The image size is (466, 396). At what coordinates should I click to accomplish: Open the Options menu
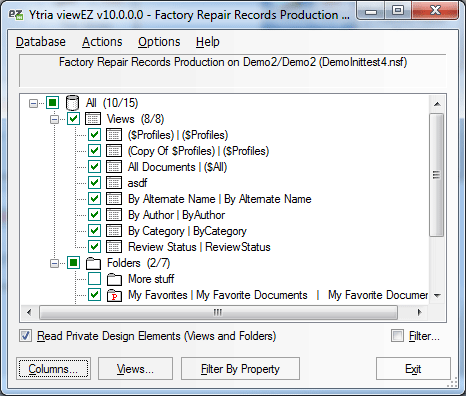(159, 42)
